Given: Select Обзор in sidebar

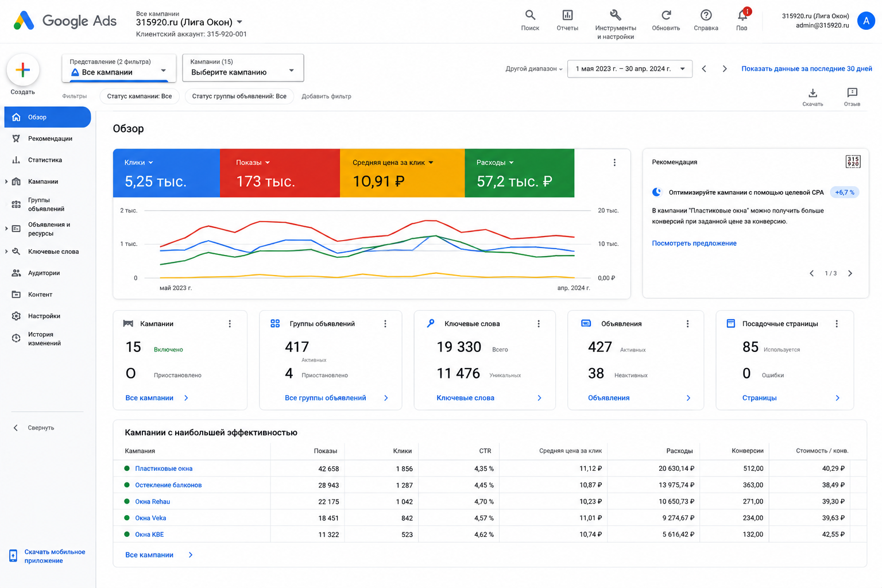Looking at the screenshot, I should click(48, 117).
